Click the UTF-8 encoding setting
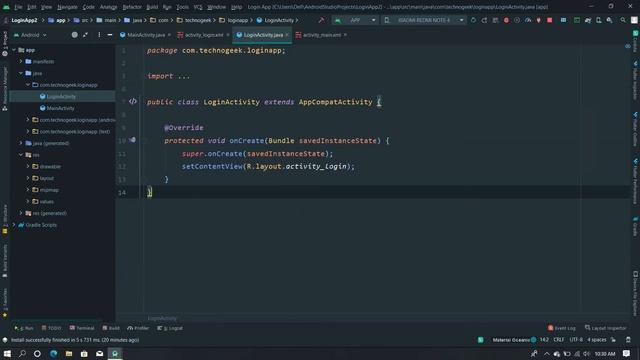 [x=576, y=340]
